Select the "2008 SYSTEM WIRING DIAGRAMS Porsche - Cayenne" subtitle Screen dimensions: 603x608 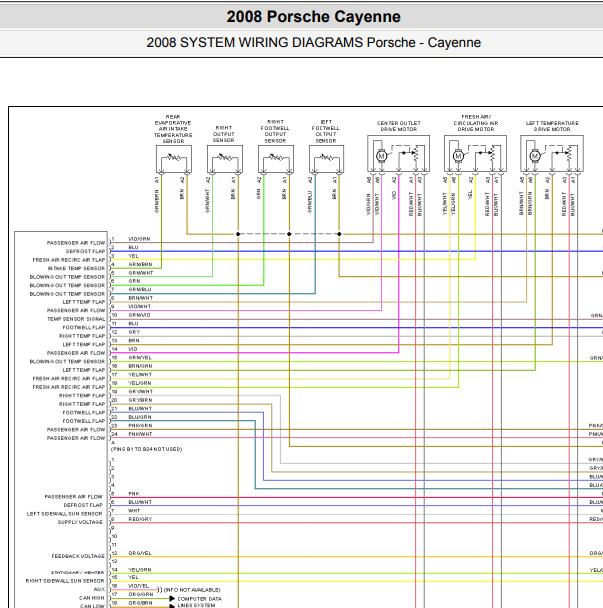(313, 42)
